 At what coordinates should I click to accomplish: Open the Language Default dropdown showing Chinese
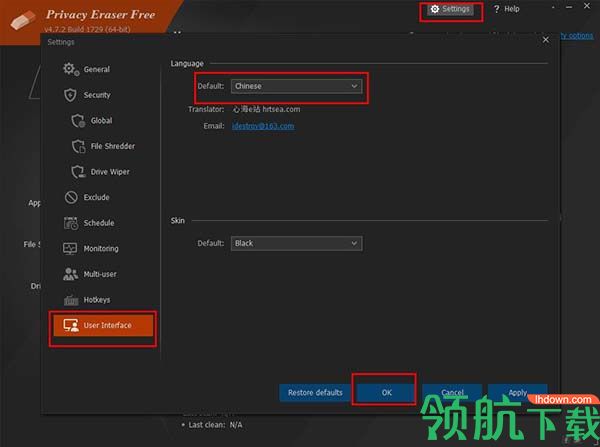coord(297,86)
